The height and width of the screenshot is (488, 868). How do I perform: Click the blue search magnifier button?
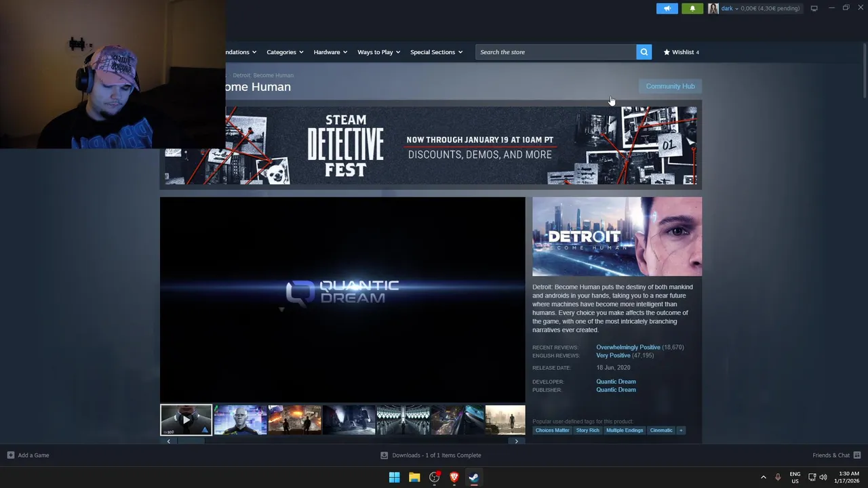click(x=644, y=52)
